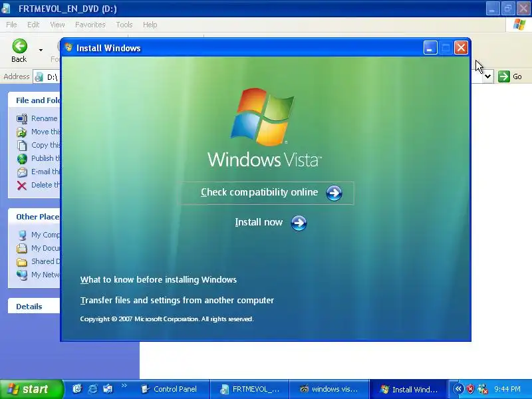Open the Edit menu in Explorer
Viewport: 532px width, 399px height.
click(33, 25)
